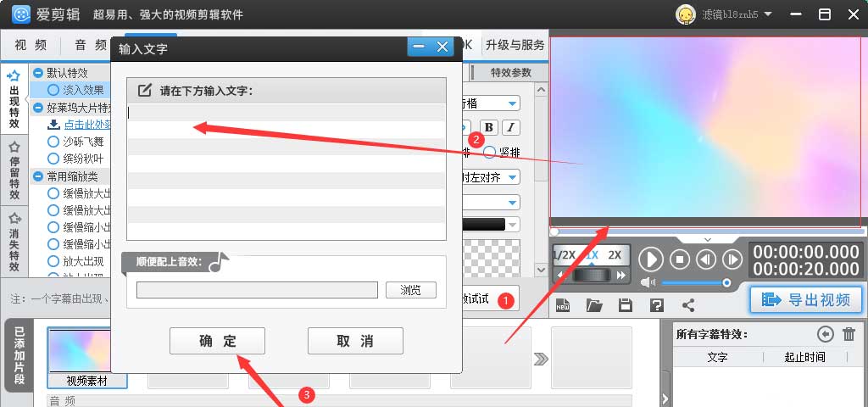Switch to the 视频 tab
Image resolution: width=868 pixels, height=407 pixels.
(x=31, y=46)
